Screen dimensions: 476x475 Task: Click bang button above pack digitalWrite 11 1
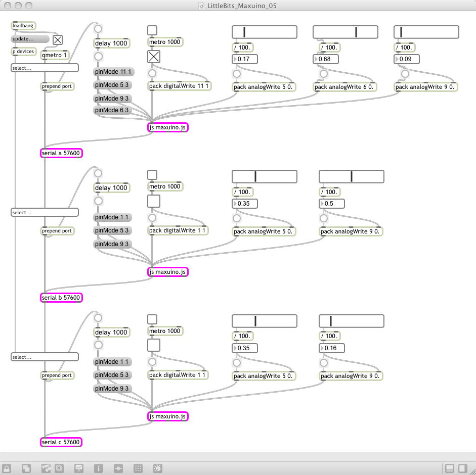point(152,73)
